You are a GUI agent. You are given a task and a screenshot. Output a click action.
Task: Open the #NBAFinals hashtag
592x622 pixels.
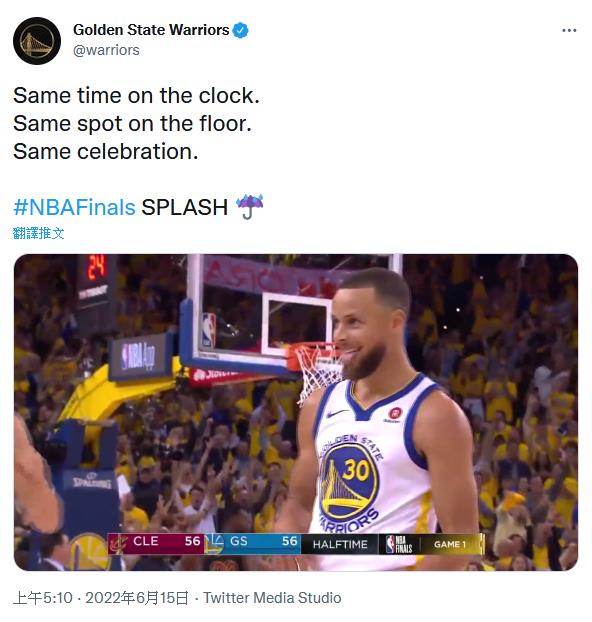tap(74, 207)
